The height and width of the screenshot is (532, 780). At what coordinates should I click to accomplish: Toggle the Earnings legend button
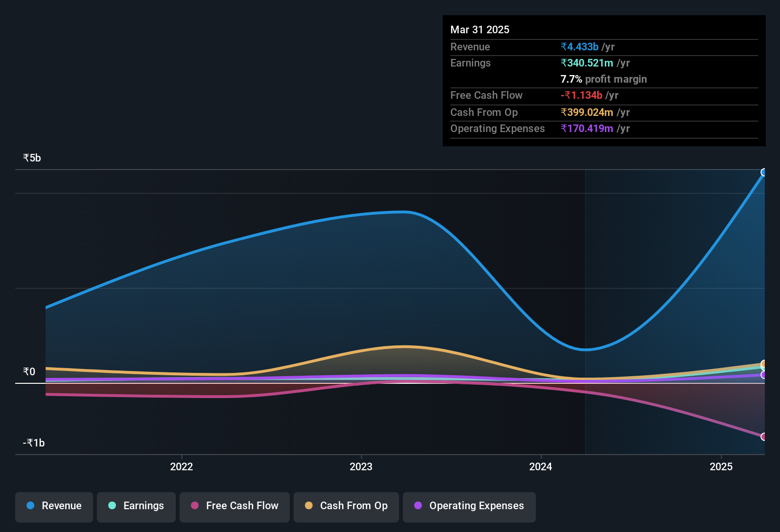click(136, 507)
